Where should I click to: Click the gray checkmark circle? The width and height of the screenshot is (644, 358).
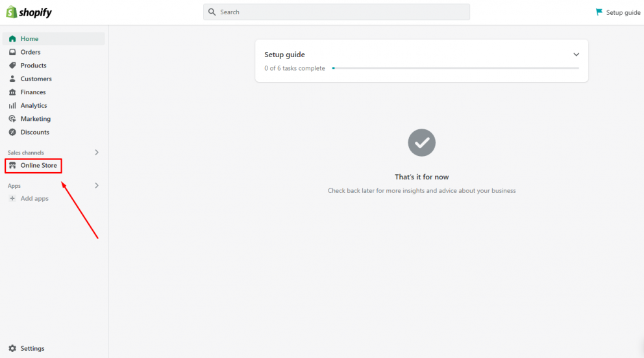422,143
